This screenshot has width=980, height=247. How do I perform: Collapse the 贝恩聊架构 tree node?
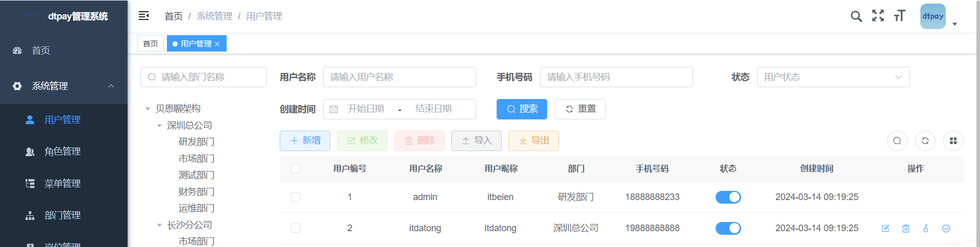(148, 109)
